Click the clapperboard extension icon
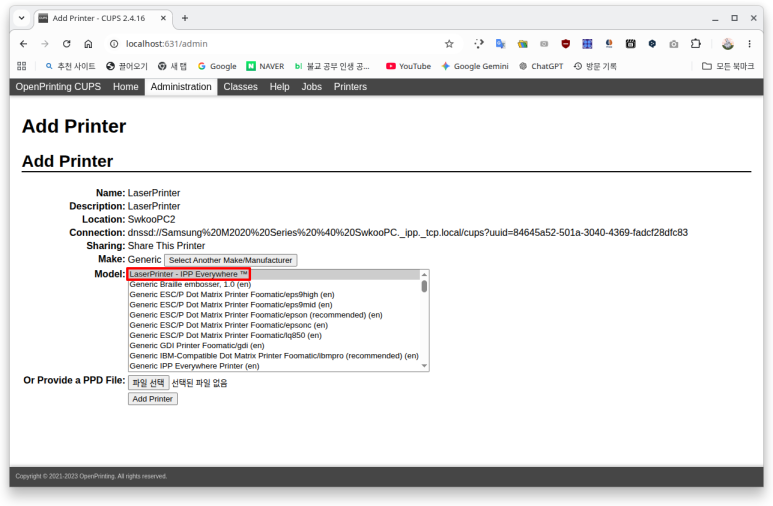 pyautogui.click(x=631, y=44)
